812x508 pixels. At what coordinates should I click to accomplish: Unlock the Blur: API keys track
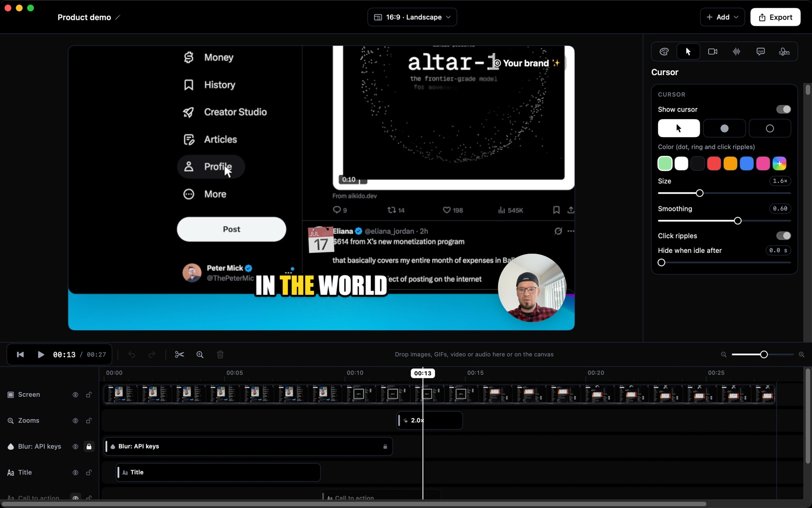click(89, 447)
